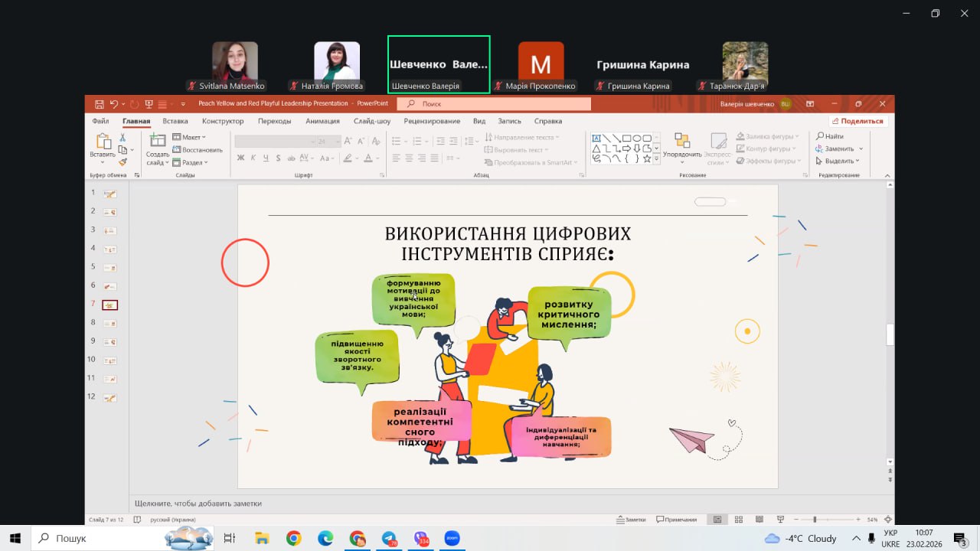
Task: Toggle the Заметки notes pane
Action: point(631,520)
